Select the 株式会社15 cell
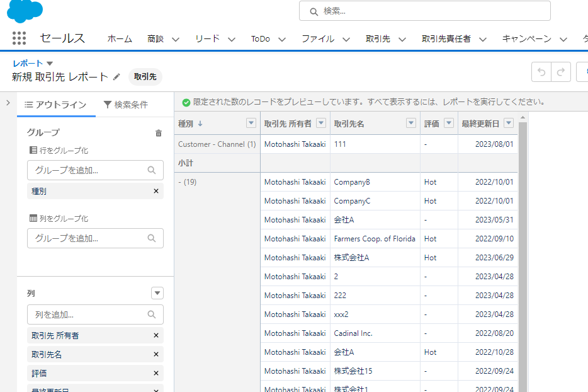This screenshot has width=588, height=392. click(375, 371)
